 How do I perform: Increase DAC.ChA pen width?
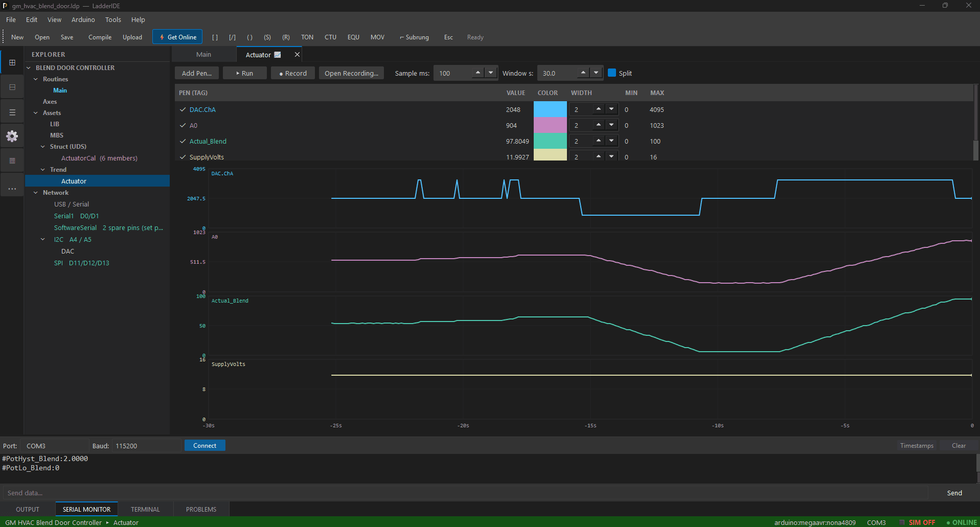599,109
